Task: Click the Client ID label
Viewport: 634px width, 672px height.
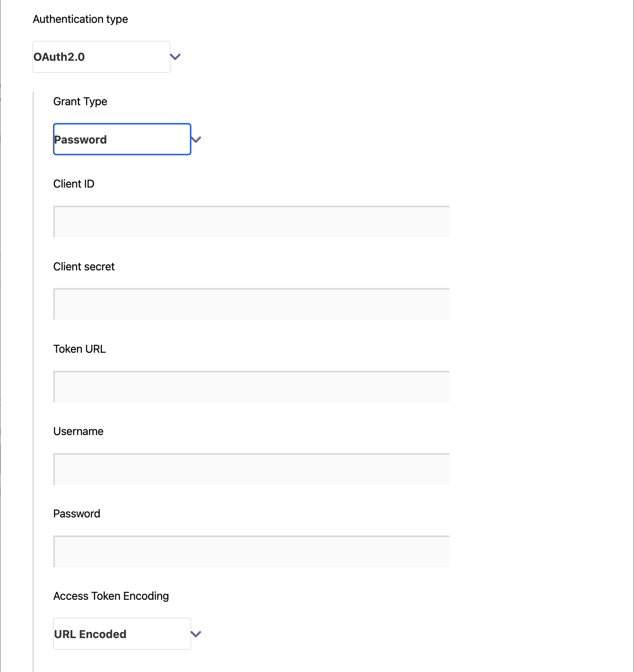Action: [x=74, y=184]
